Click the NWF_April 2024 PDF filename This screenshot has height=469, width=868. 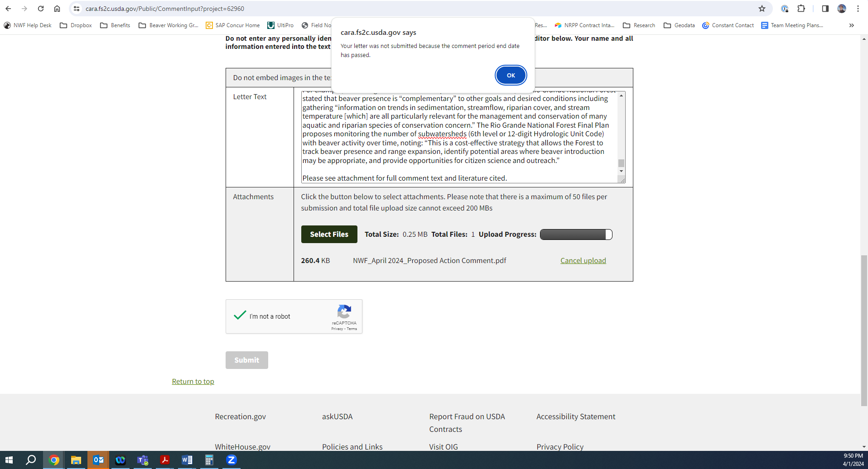(429, 260)
